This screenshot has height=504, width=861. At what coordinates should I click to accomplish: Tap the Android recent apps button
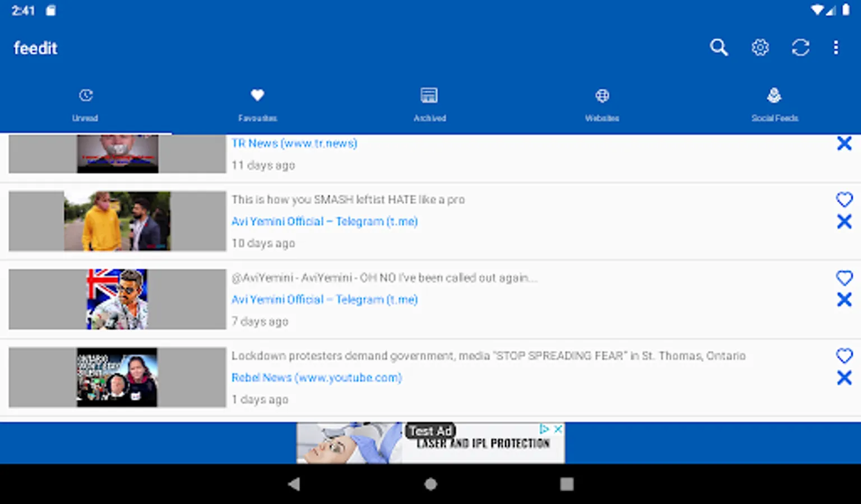(567, 484)
